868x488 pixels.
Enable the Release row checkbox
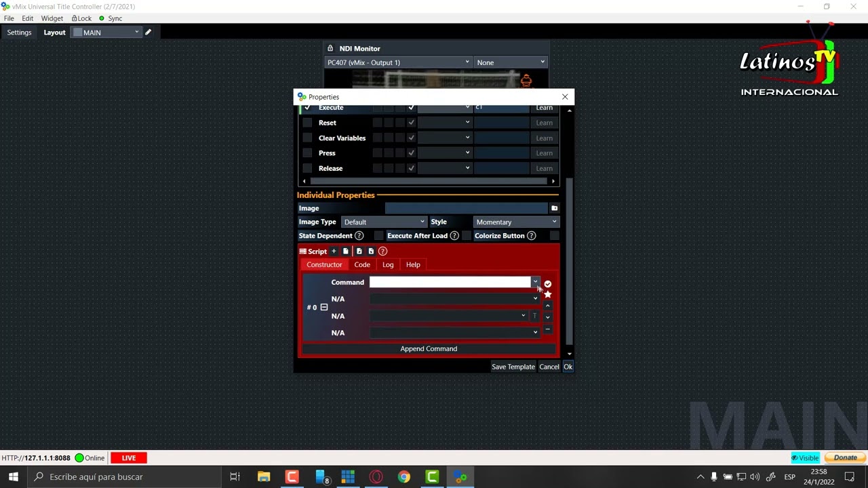308,168
